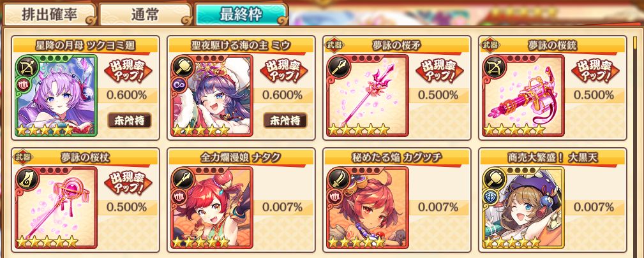Click the sword icon on カグツチ card
644x258 pixels.
click(338, 178)
